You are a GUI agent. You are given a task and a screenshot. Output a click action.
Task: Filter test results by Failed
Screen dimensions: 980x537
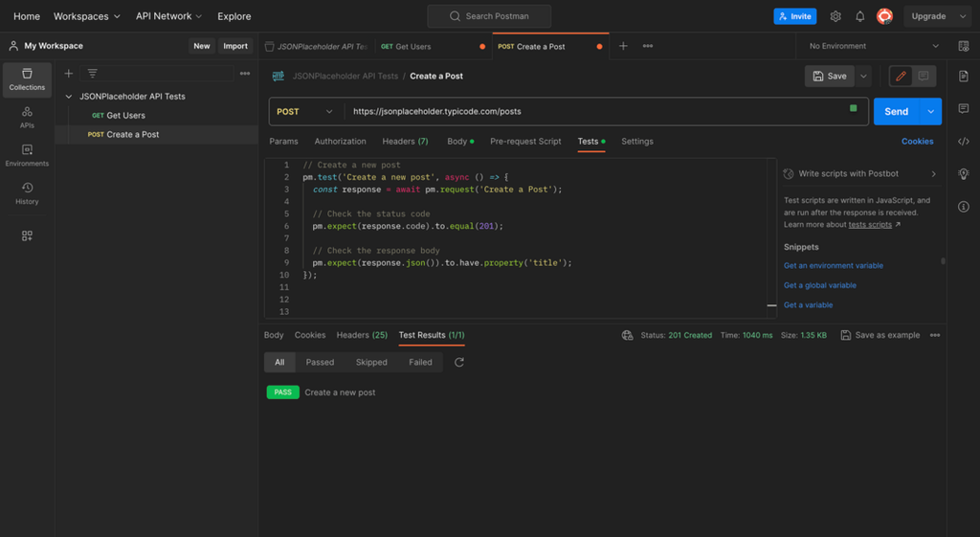[x=420, y=363]
